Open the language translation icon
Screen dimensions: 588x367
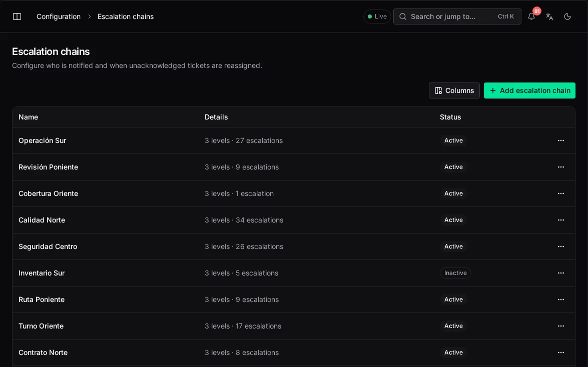[549, 16]
